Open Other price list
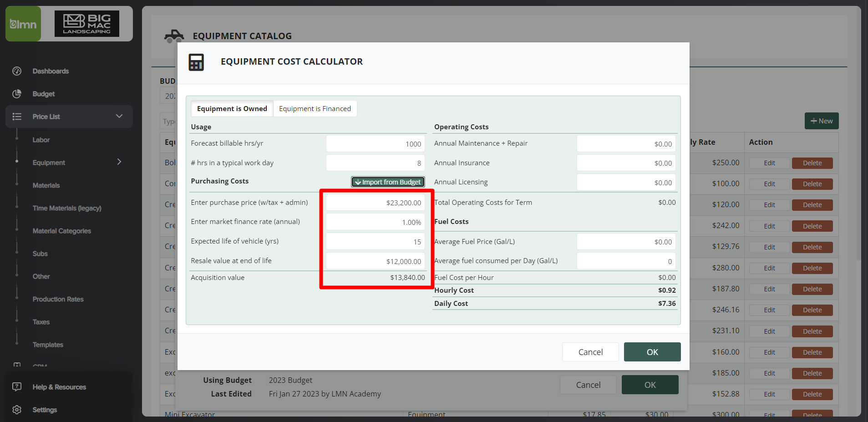The image size is (868, 422). pyautogui.click(x=41, y=276)
